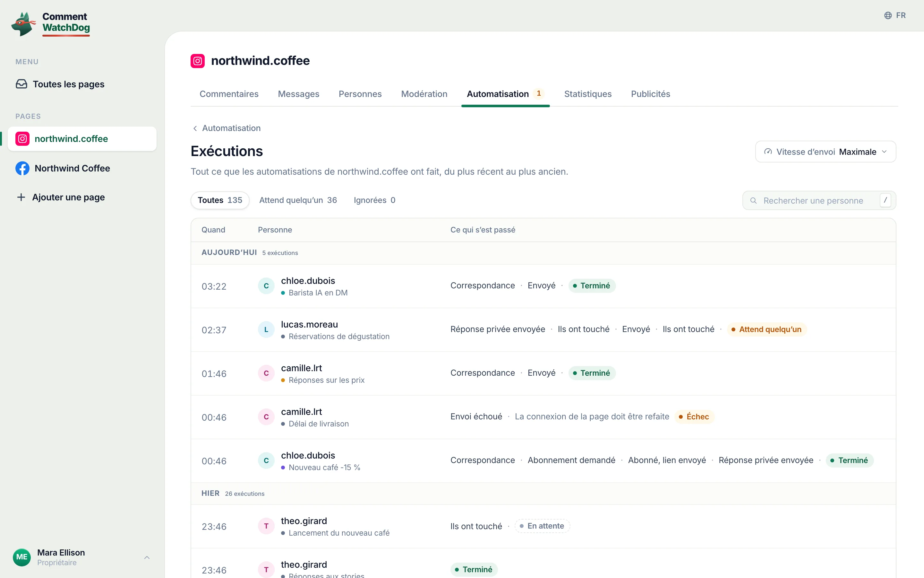This screenshot has height=578, width=924.
Task: Click En attente status badge
Action: click(x=542, y=526)
